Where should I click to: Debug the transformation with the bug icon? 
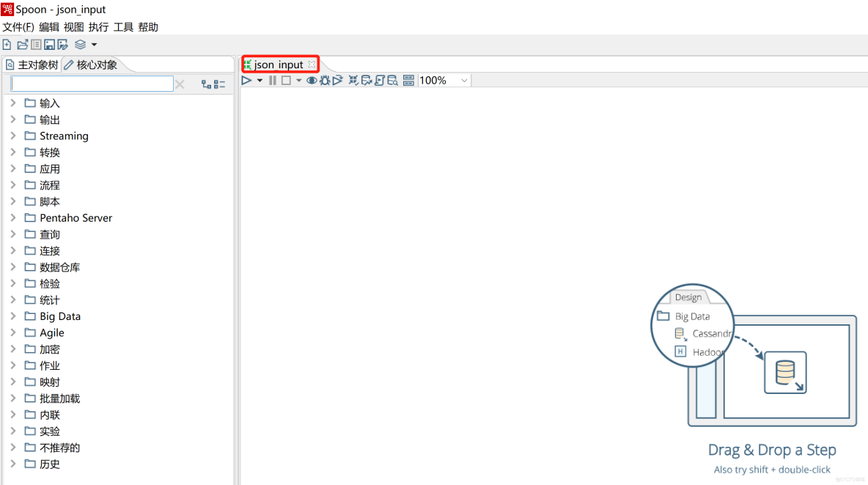coord(325,81)
